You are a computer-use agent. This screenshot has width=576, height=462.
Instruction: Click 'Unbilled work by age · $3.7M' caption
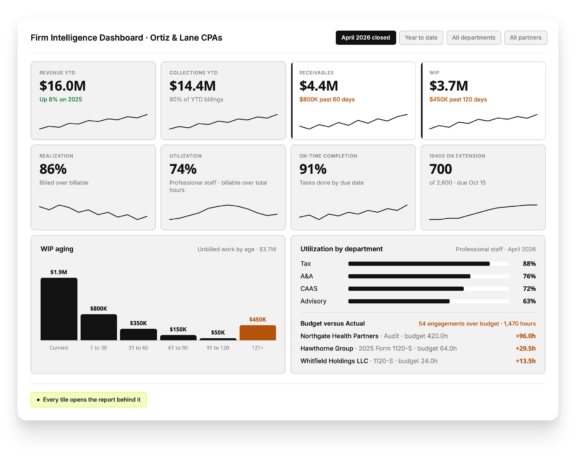(237, 249)
